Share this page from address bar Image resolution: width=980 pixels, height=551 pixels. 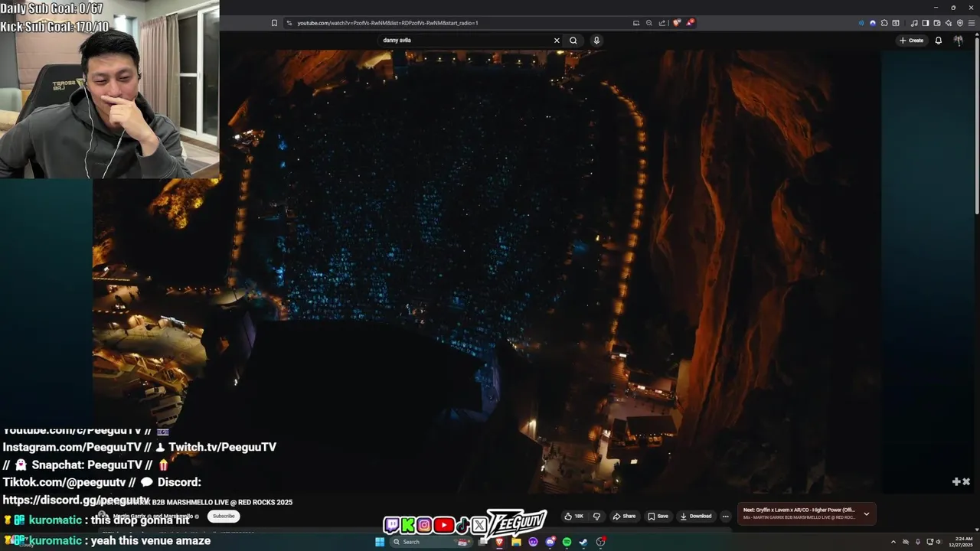click(662, 23)
